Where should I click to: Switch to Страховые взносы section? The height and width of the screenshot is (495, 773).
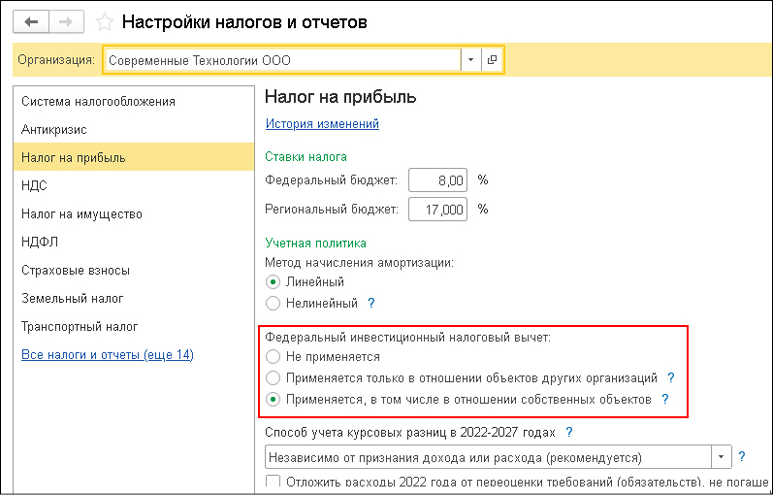[x=76, y=270]
